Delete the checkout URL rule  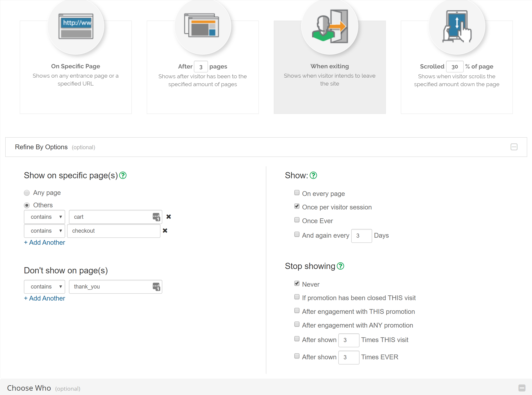click(x=165, y=230)
